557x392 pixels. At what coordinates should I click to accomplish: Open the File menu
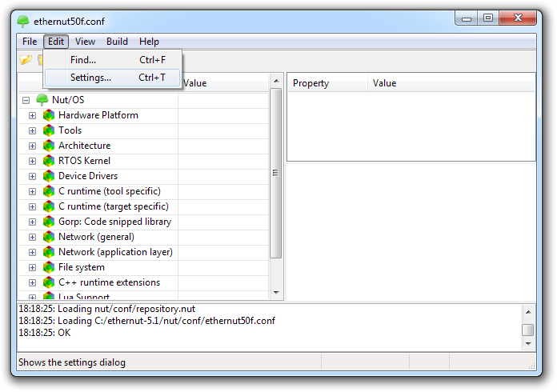coord(30,42)
